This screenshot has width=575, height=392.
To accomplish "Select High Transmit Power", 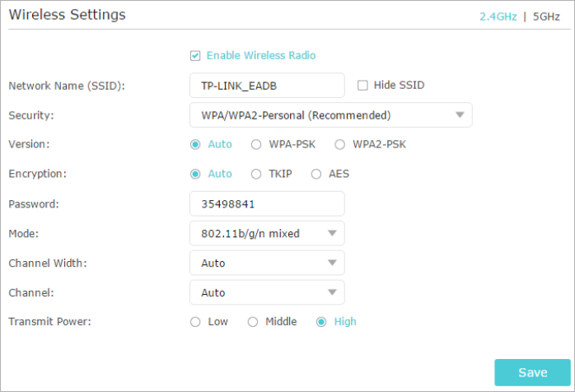I will (x=321, y=322).
